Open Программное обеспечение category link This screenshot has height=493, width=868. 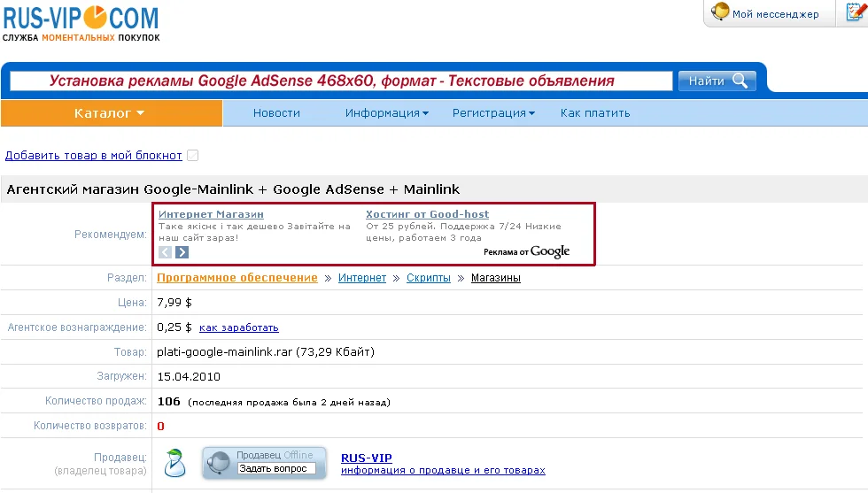[x=237, y=278]
